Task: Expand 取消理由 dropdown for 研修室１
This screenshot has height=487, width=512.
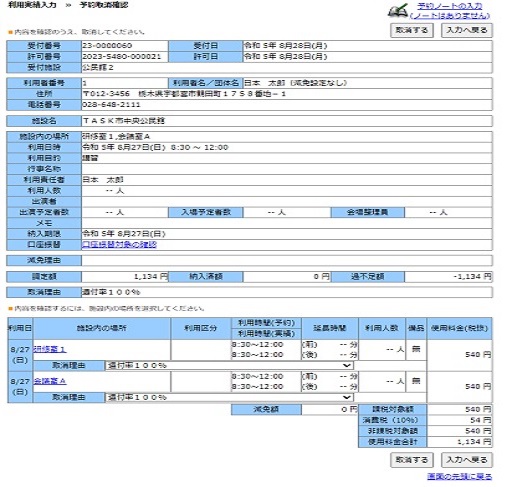Action: coord(229,366)
